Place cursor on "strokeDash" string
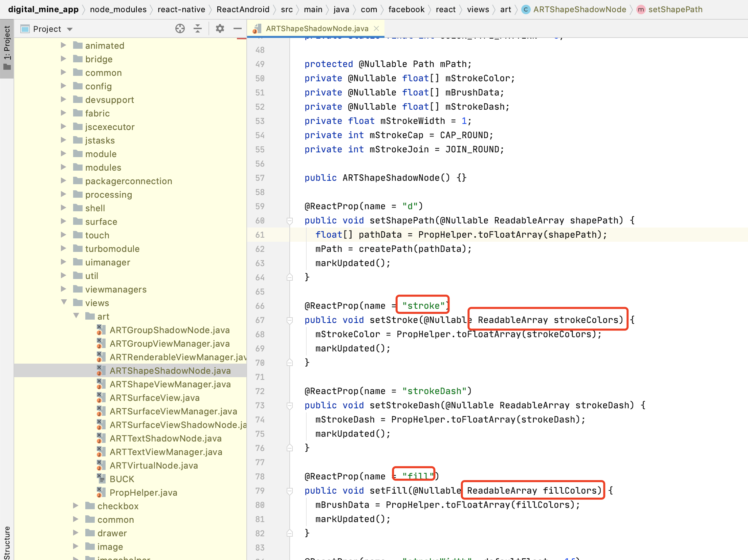 tap(434, 391)
